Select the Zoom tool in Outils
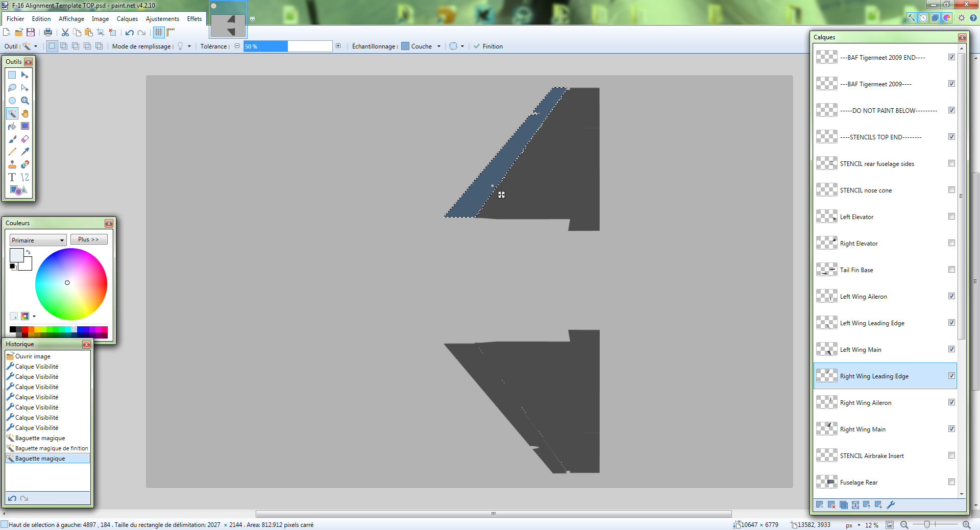 [x=25, y=101]
